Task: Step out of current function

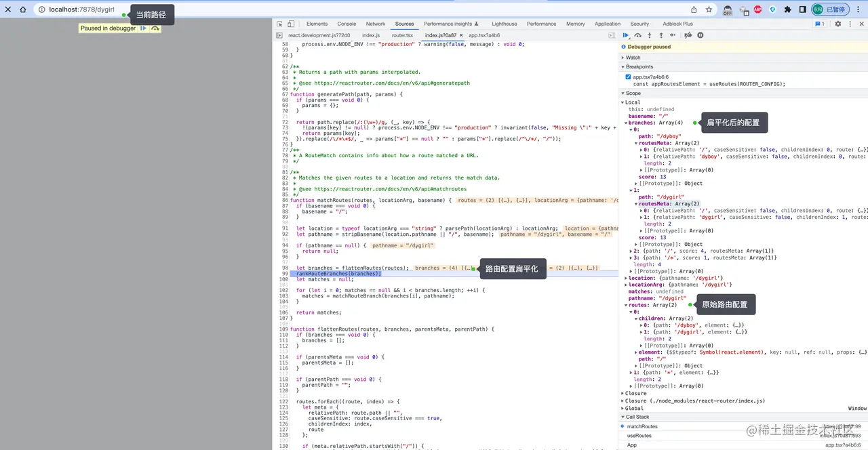Action: [x=660, y=35]
